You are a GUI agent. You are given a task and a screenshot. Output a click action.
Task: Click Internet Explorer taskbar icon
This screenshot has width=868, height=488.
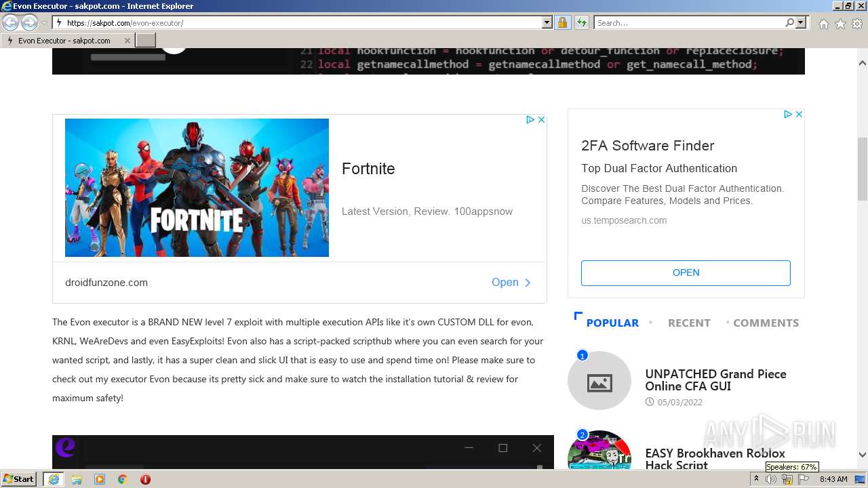[54, 479]
